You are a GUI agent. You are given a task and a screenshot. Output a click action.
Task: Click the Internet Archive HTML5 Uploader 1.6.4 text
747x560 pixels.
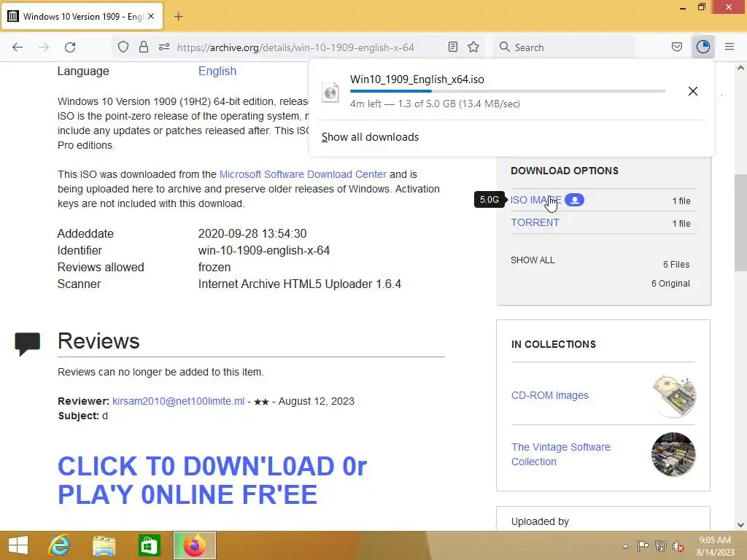pos(300,284)
